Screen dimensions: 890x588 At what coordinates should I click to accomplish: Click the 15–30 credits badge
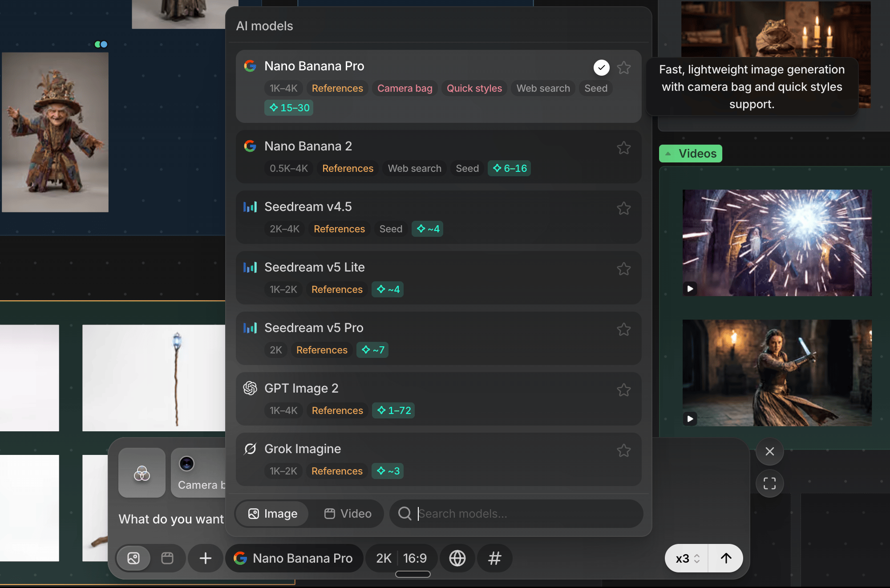pos(289,108)
